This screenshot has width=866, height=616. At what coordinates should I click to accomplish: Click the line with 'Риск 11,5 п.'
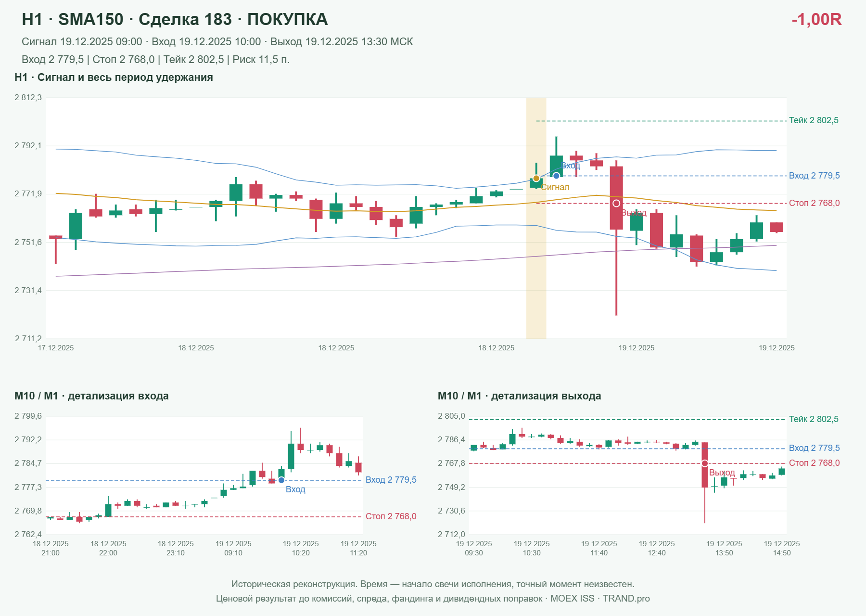[x=155, y=60]
